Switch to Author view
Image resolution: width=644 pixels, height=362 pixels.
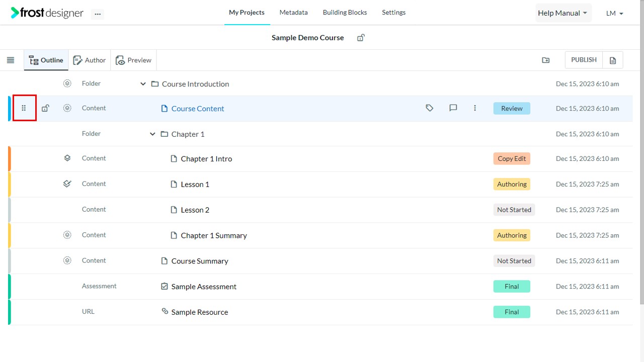[90, 60]
